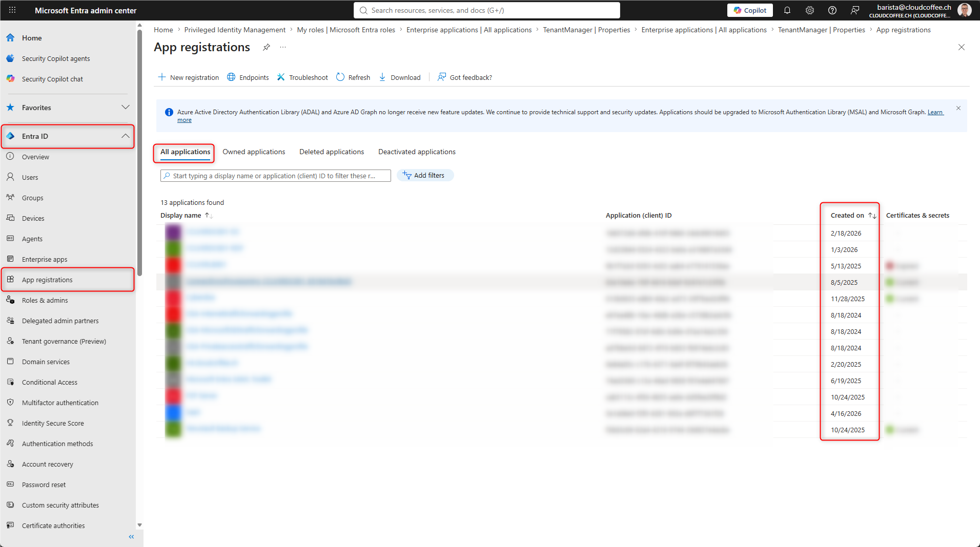The width and height of the screenshot is (980, 547).
Task: Pin the App registrations page
Action: pos(267,47)
